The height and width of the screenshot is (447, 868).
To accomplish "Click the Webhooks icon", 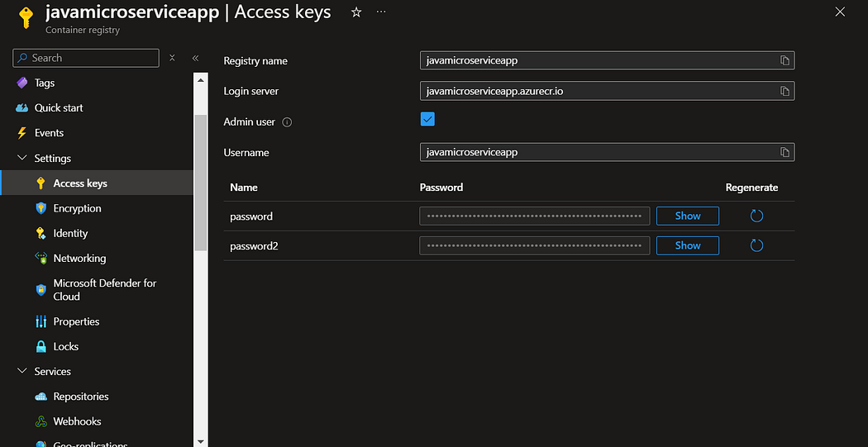I will 41,421.
